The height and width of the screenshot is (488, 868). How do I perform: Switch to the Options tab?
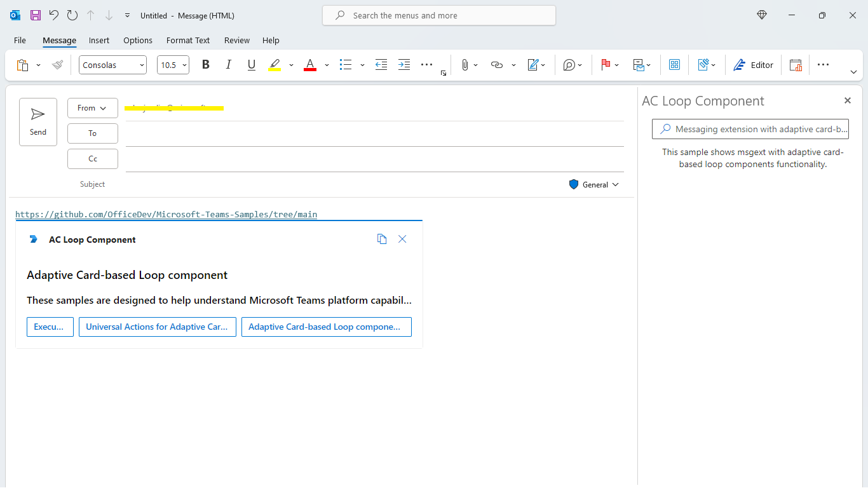pyautogui.click(x=138, y=40)
